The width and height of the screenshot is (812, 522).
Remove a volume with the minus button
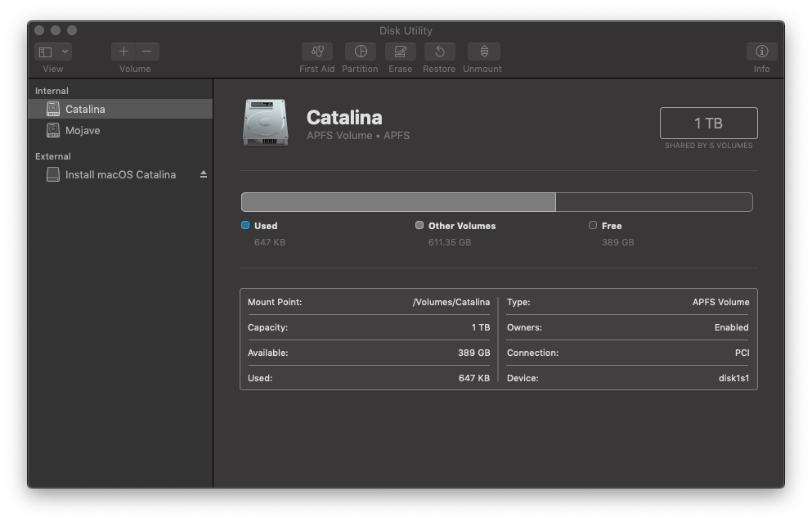pos(147,52)
